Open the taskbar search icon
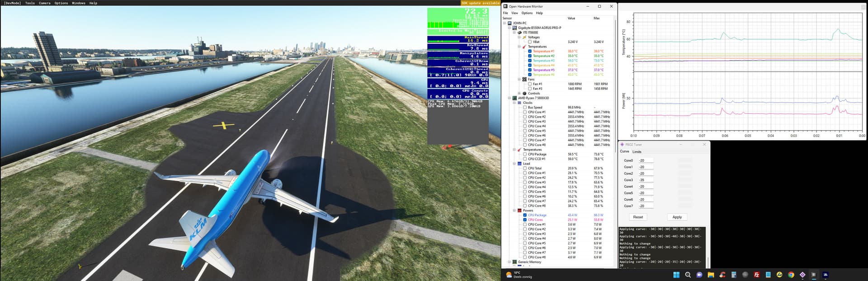 [688, 275]
